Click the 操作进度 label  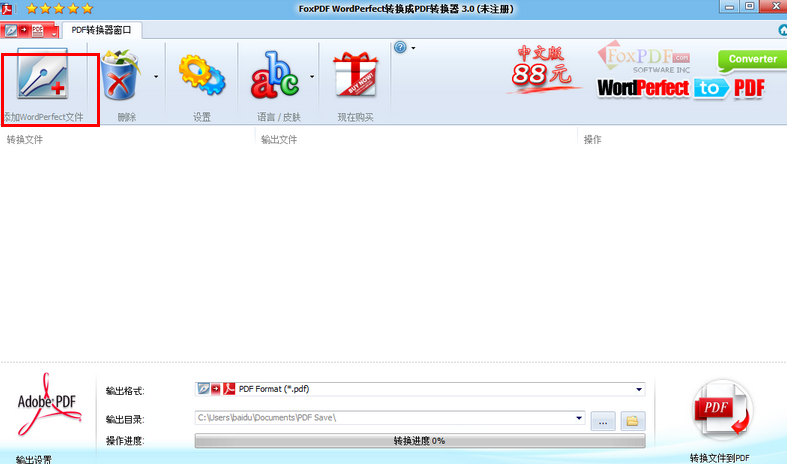click(124, 441)
